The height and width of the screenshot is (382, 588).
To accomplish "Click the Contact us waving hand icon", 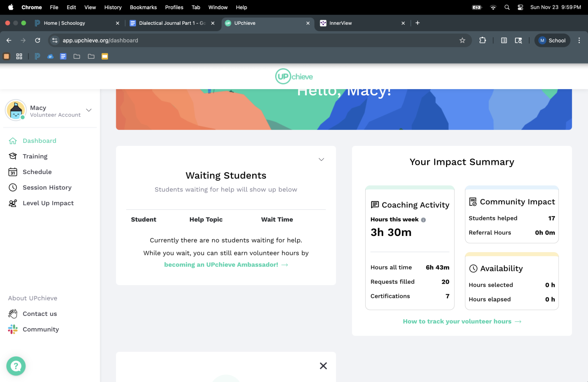I will pyautogui.click(x=13, y=314).
